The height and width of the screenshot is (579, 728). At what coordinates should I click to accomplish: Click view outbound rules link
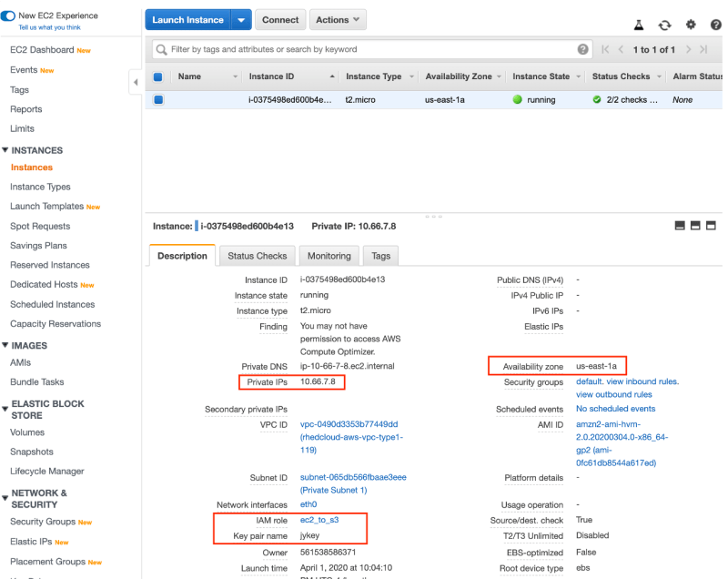point(613,394)
